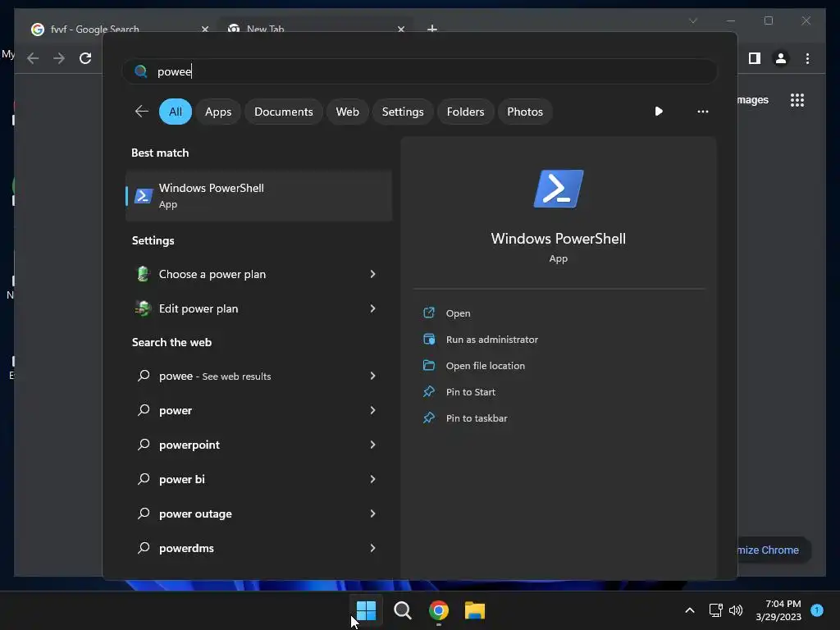This screenshot has width=840, height=630.
Task: Select the Documents filter
Action: (x=283, y=112)
